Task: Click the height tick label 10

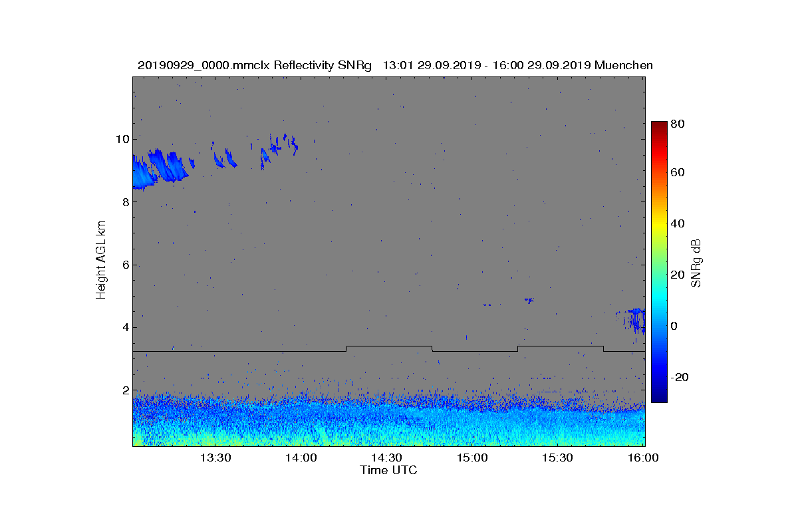Action: 122,139
